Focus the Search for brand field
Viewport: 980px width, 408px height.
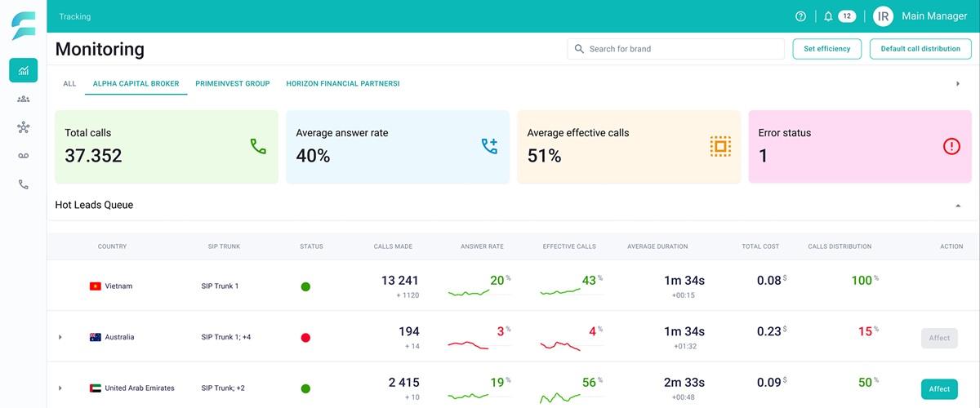point(675,49)
